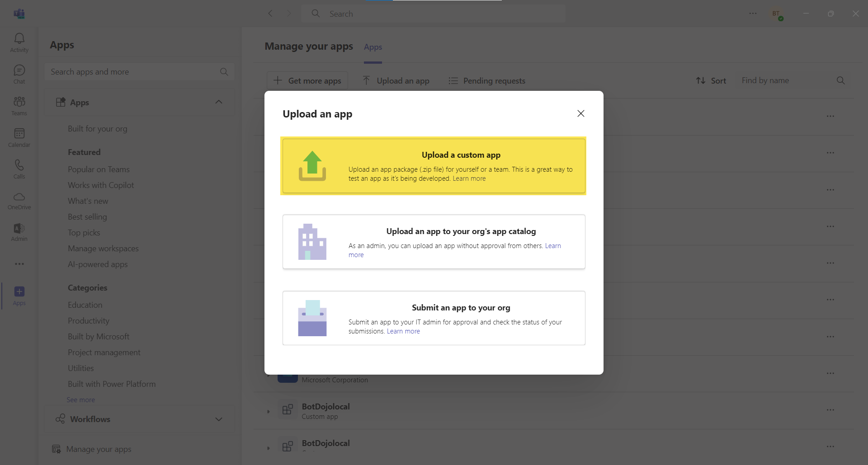Open What's new category
The width and height of the screenshot is (868, 465).
tap(88, 201)
